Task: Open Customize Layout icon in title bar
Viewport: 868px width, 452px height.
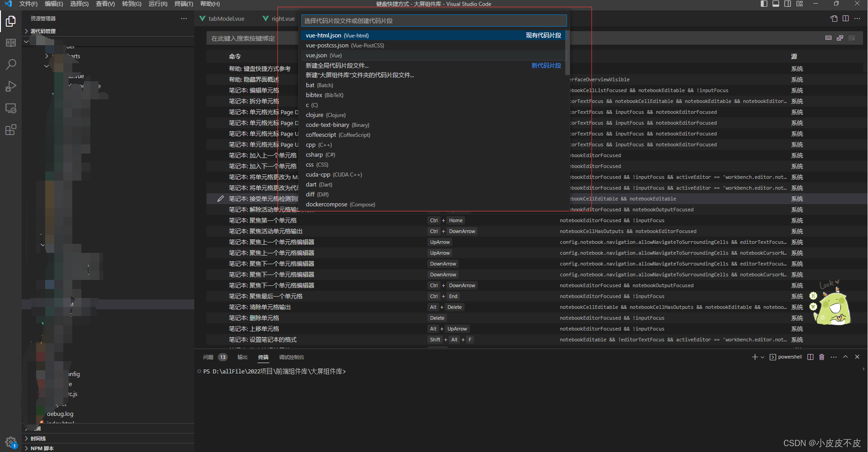Action: click(800, 4)
